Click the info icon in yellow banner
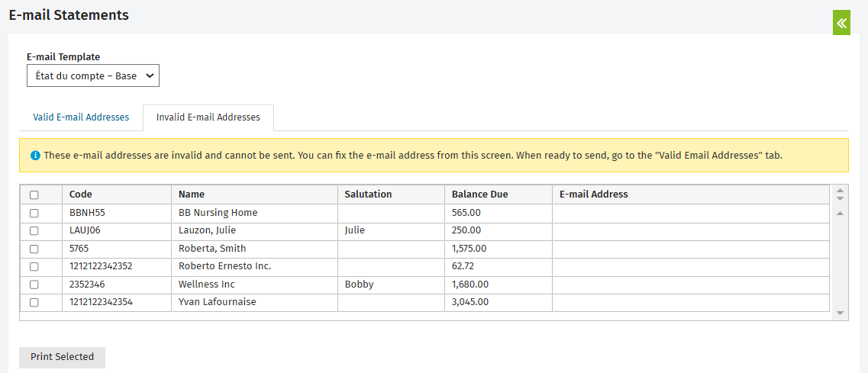The width and height of the screenshot is (868, 373). tap(35, 156)
